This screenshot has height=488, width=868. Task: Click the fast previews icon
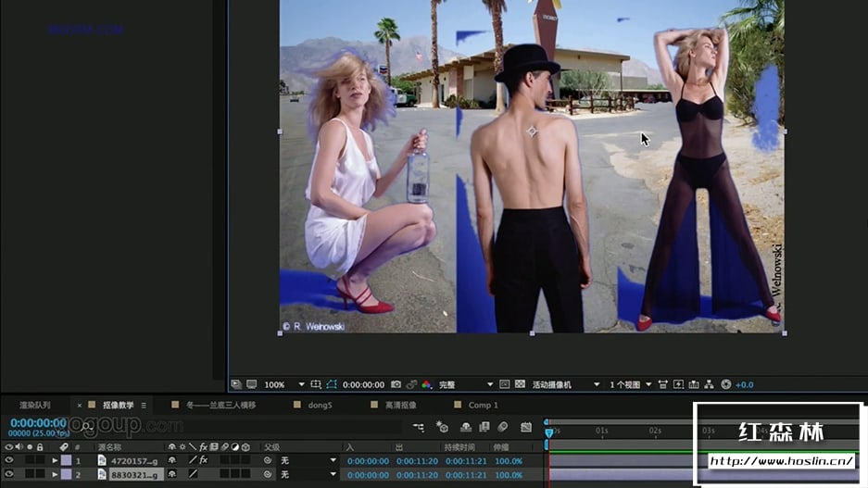point(678,384)
